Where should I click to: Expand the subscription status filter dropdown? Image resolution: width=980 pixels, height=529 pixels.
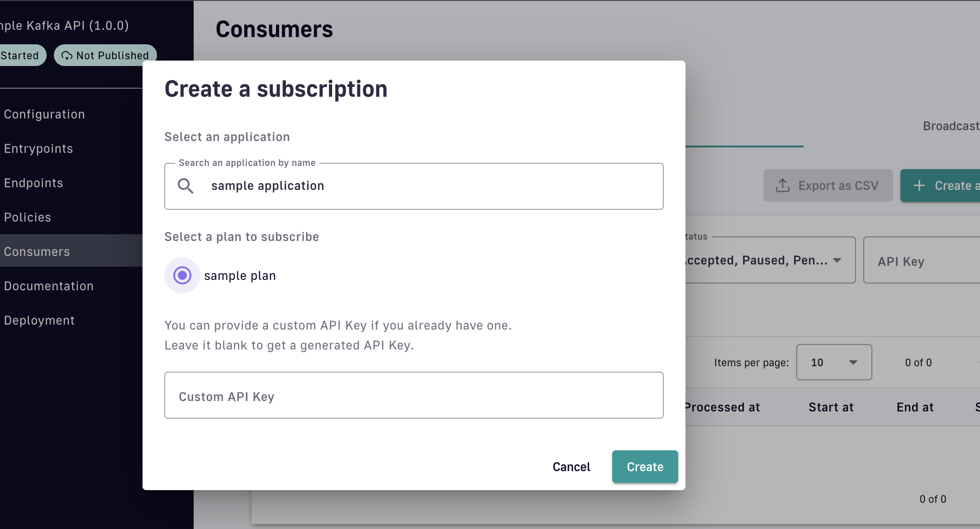[x=769, y=260]
